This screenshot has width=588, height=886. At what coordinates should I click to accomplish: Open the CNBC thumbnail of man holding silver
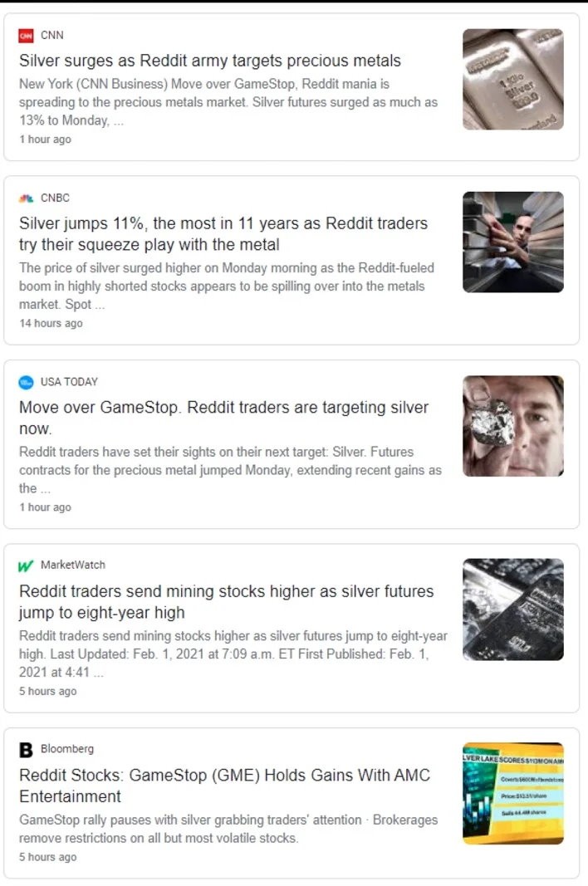pyautogui.click(x=512, y=242)
